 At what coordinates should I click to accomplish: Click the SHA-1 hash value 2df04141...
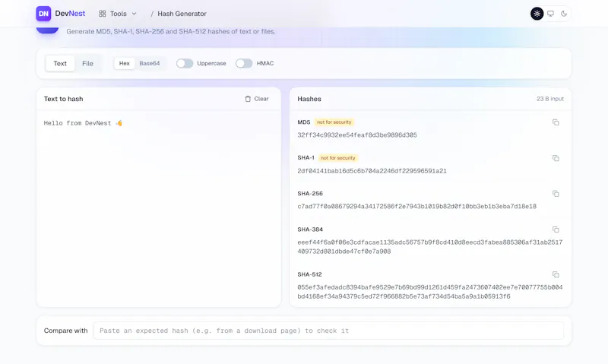[x=372, y=171]
